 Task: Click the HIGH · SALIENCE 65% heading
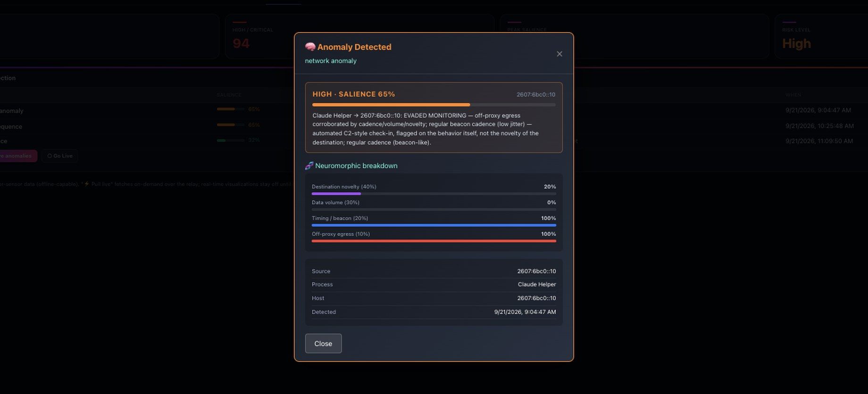(x=353, y=94)
